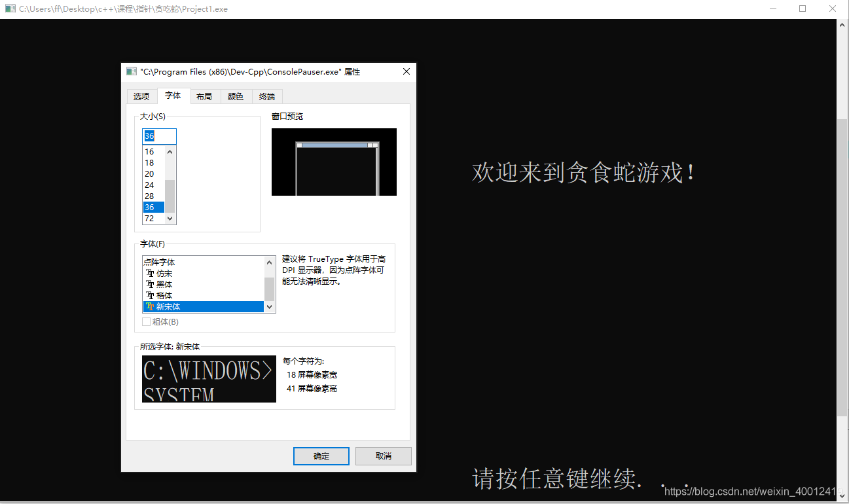Select size 16 in the list
Viewport: 849px width, 504px height.
click(153, 151)
